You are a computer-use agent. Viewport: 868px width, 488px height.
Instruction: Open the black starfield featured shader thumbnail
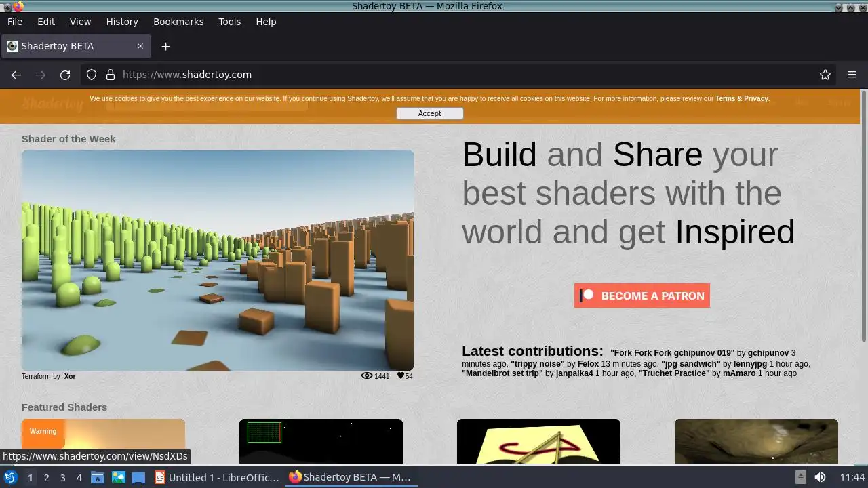[321, 441]
